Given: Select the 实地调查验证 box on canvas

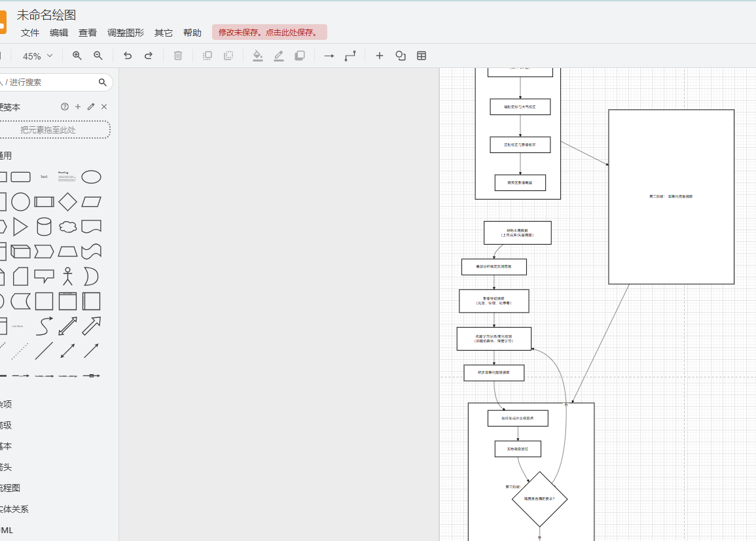Looking at the screenshot, I should [518, 449].
